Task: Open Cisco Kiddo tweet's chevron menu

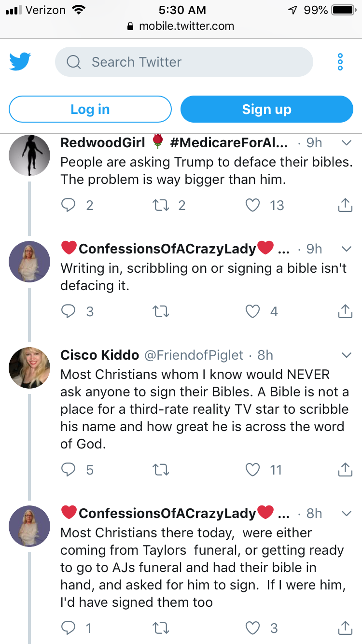Action: (x=346, y=355)
